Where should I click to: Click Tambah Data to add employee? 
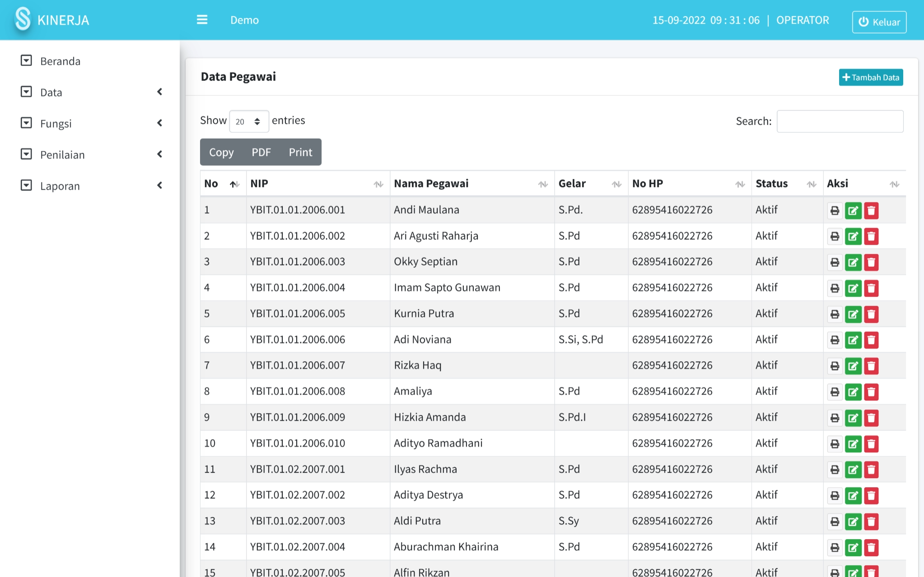tap(871, 77)
